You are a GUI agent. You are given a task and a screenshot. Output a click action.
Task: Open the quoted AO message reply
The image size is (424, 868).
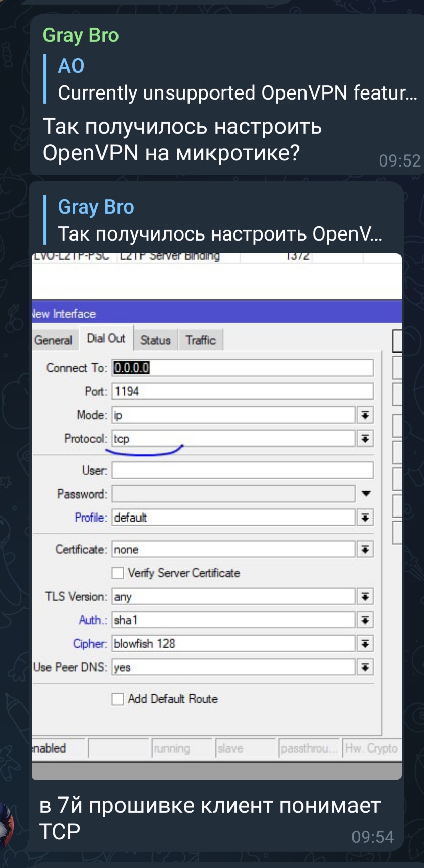(230, 80)
